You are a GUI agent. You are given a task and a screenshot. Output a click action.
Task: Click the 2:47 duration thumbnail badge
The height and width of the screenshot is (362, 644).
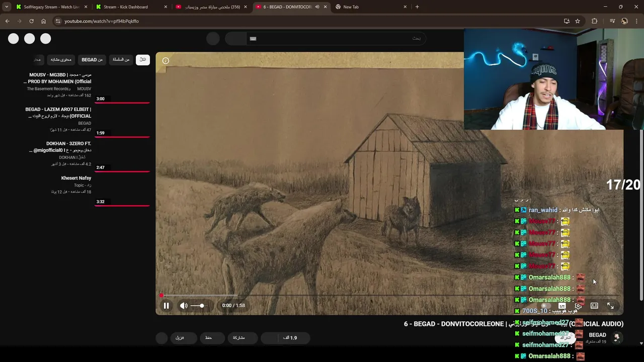101,167
